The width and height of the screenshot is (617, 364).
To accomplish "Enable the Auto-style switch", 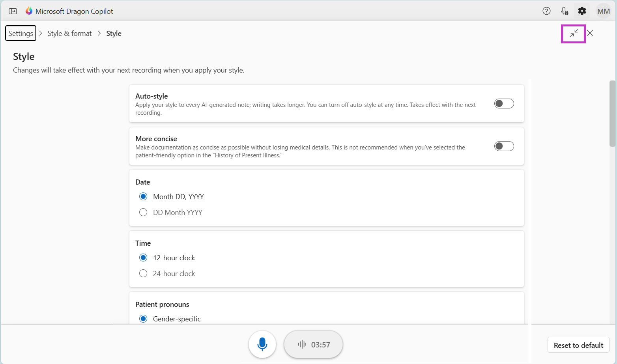I will tap(504, 103).
